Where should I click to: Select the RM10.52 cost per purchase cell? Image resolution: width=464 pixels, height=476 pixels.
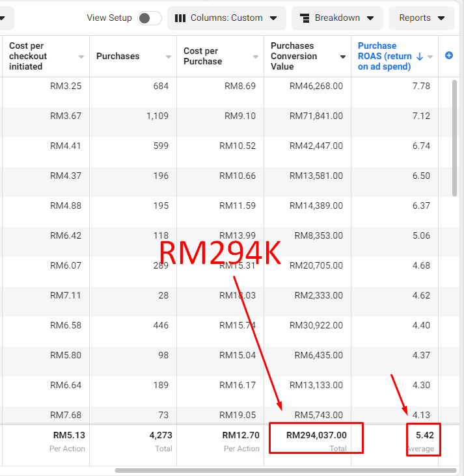pyautogui.click(x=238, y=146)
